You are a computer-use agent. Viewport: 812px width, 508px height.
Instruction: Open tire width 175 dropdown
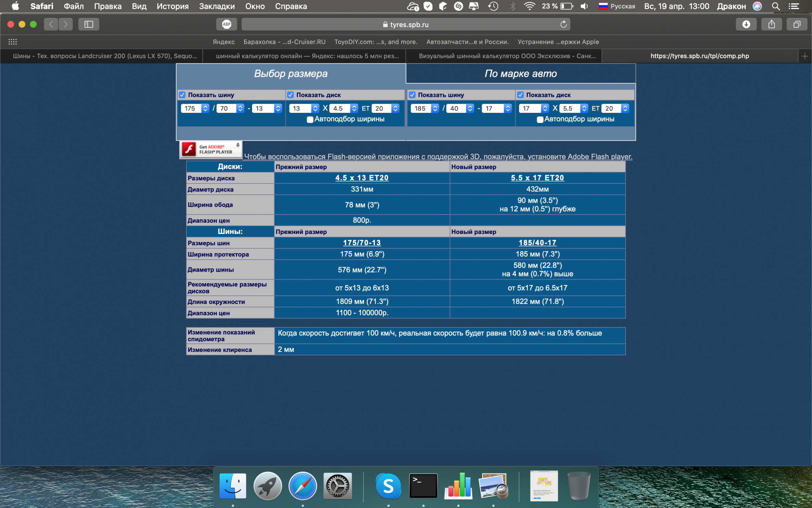coord(195,108)
